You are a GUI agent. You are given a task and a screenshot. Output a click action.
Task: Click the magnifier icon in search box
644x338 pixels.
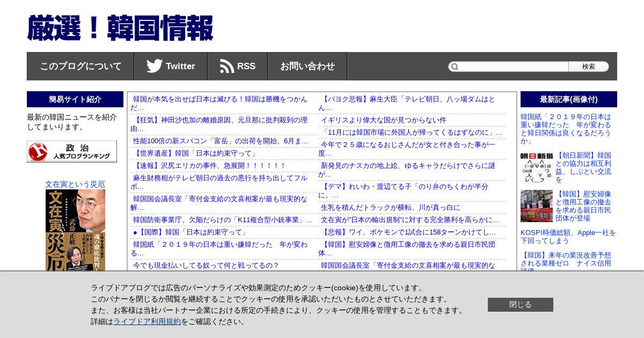(x=455, y=67)
